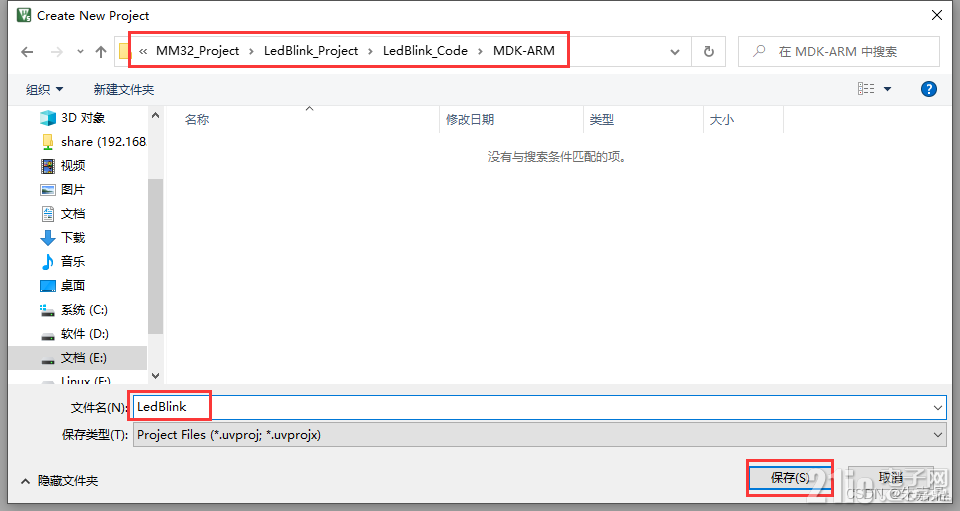This screenshot has height=511, width=960.
Task: Click the 保存(S) button
Action: tap(790, 477)
